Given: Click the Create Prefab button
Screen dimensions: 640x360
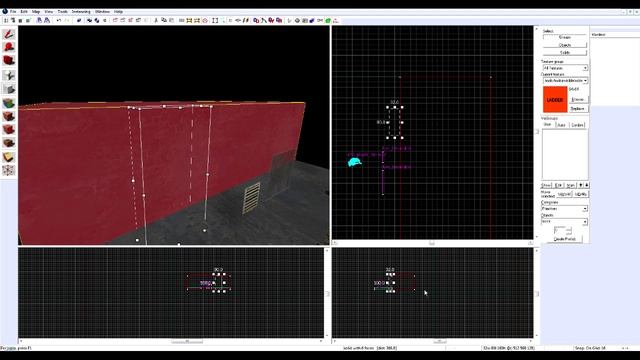Looking at the screenshot, I should tap(565, 239).
